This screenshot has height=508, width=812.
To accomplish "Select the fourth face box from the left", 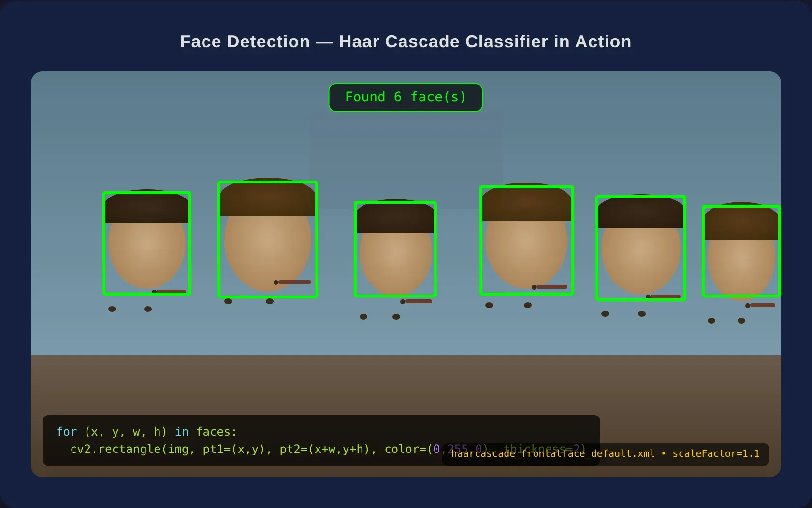I will point(527,240).
